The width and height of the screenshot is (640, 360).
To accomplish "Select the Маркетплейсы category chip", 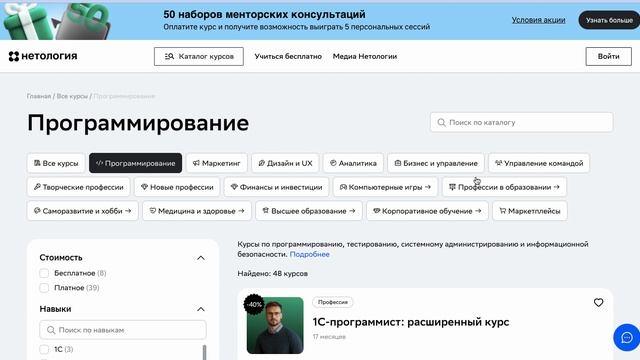I will click(x=530, y=211).
